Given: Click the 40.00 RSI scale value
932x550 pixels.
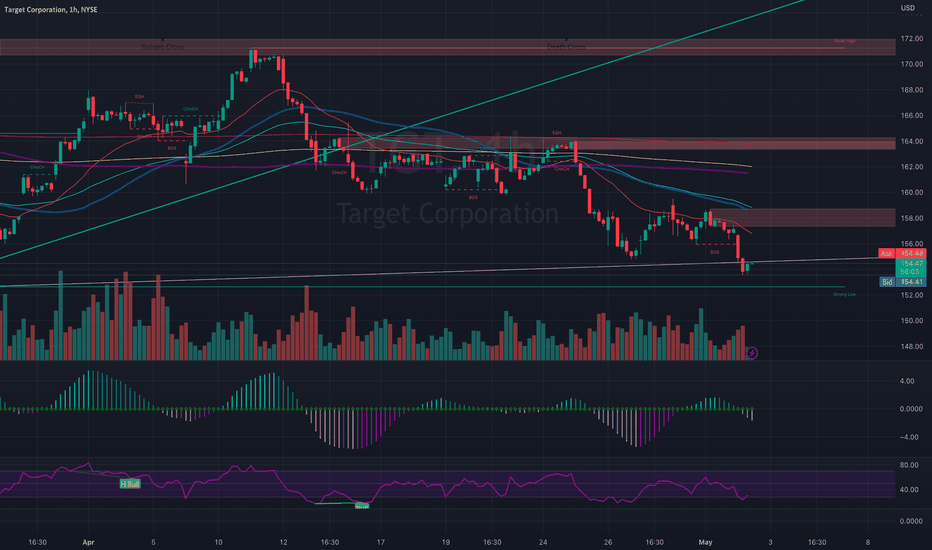Looking at the screenshot, I should [909, 490].
